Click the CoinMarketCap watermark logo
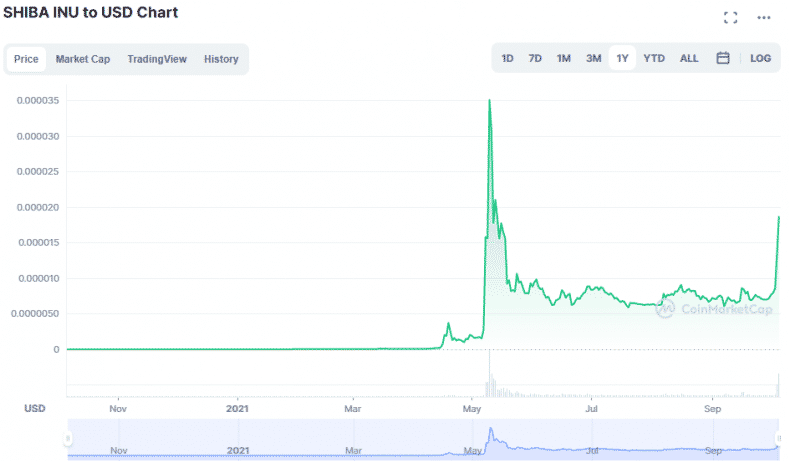The height and width of the screenshot is (461, 789). 713,309
